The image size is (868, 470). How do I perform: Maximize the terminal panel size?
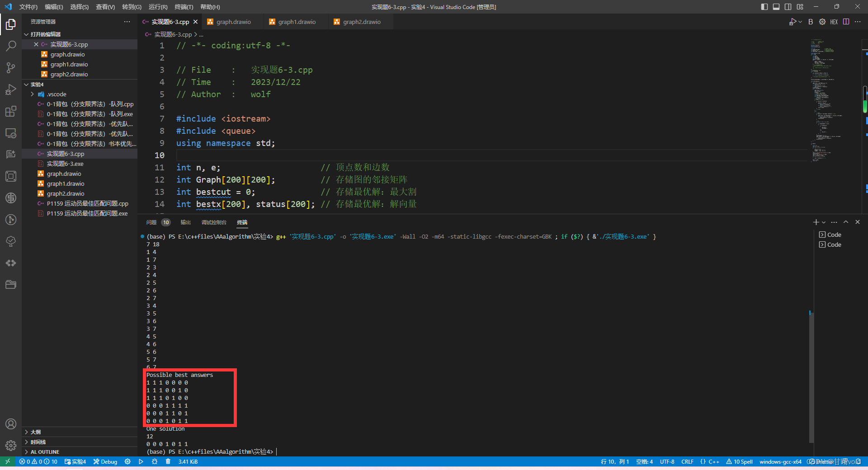846,222
